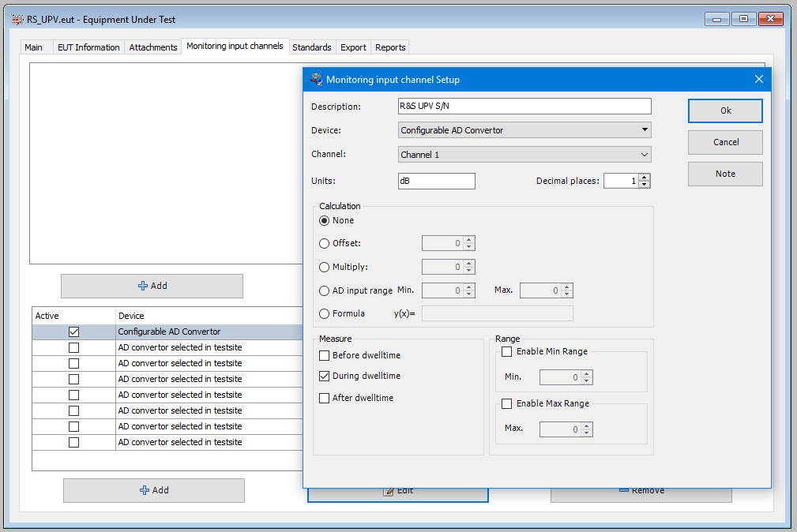The image size is (797, 532).
Task: Click the plus icon on upper Add button
Action: (143, 286)
